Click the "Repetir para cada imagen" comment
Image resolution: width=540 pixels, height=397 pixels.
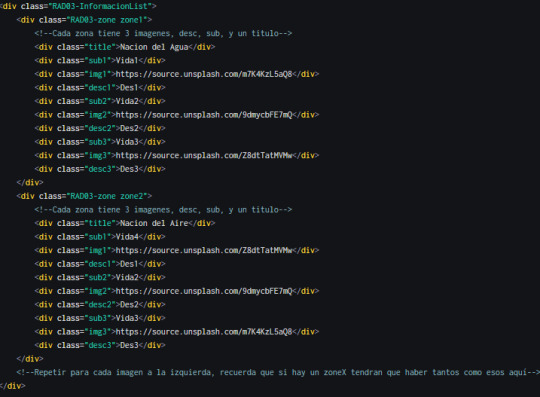278,373
